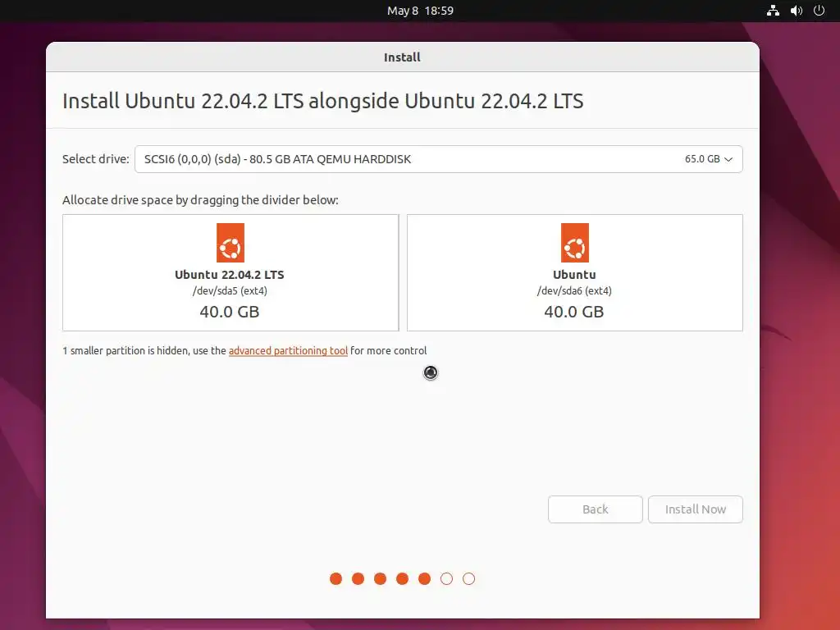Click the Back button
Image resolution: width=840 pixels, height=630 pixels.
tap(596, 509)
